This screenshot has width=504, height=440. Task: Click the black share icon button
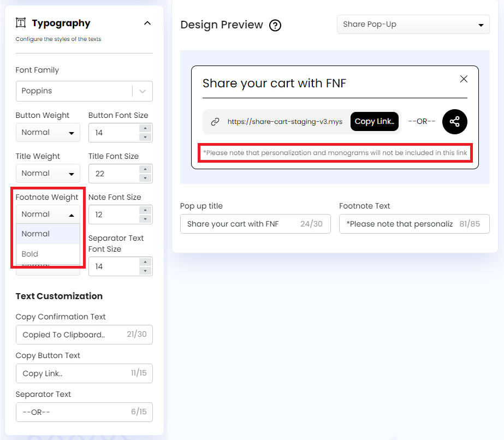tap(454, 122)
